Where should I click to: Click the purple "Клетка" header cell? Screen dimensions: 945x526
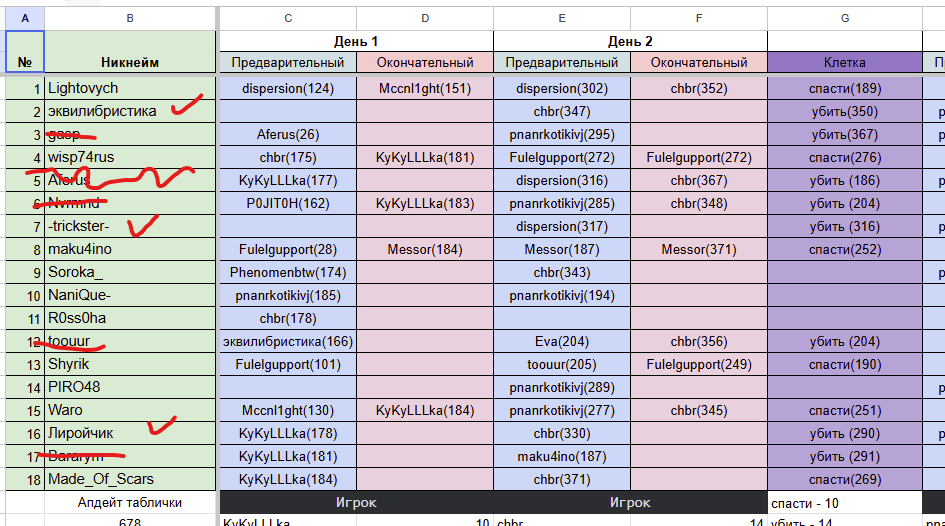pyautogui.click(x=845, y=62)
